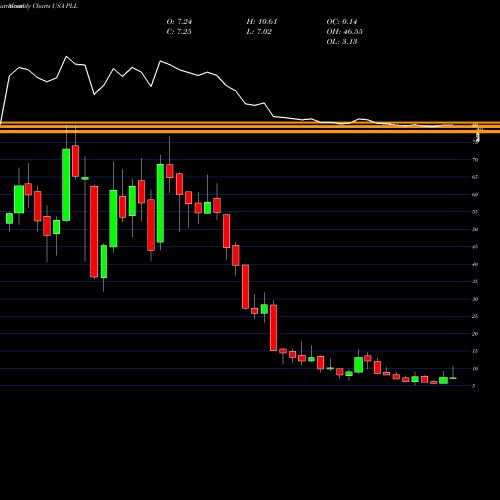Select the 'OC: 0.14' reading
The image size is (500, 500).
pos(342,22)
